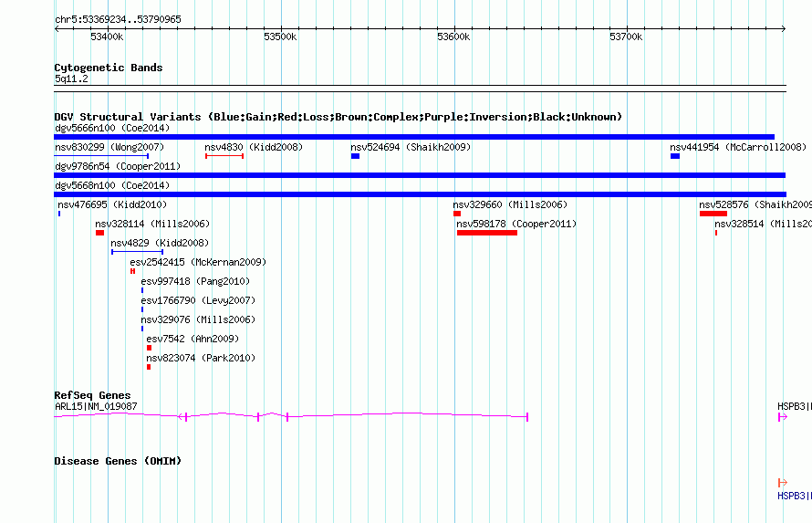This screenshot has height=523, width=812.
Task: Click the small blue mark under nsv476695
Action: coord(59,214)
